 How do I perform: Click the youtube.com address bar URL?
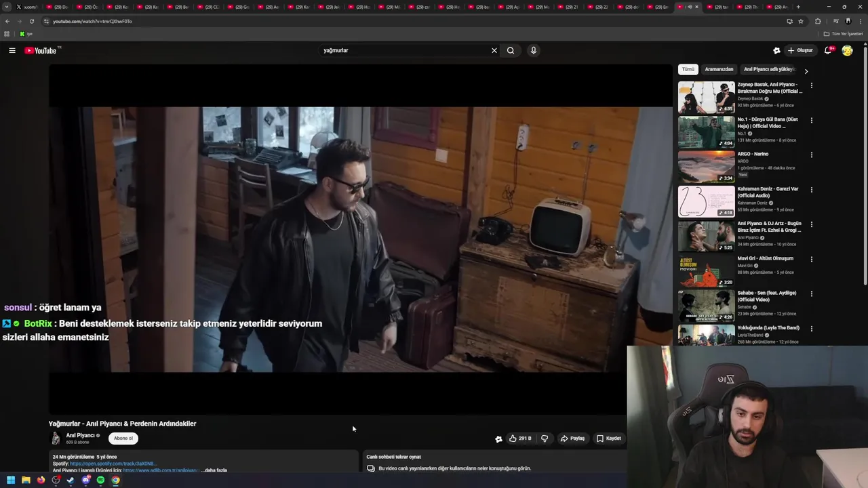(x=92, y=21)
